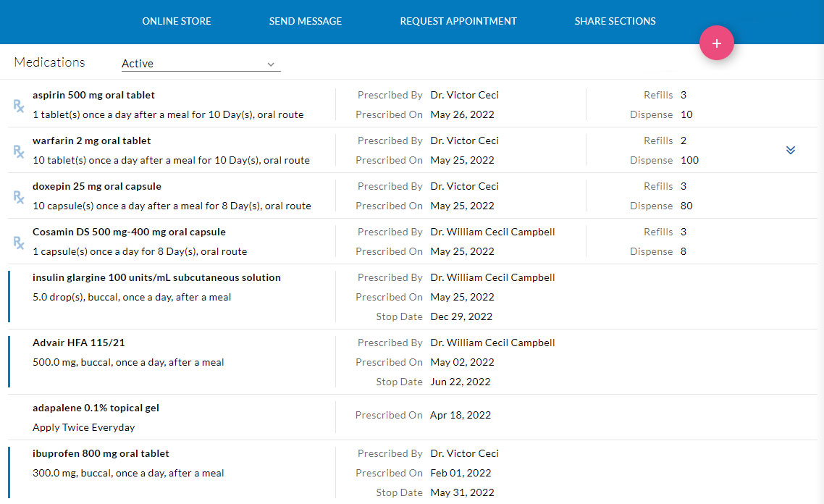Open ibuprofen 800 mg oral tablet
The height and width of the screenshot is (504, 824).
coord(101,453)
